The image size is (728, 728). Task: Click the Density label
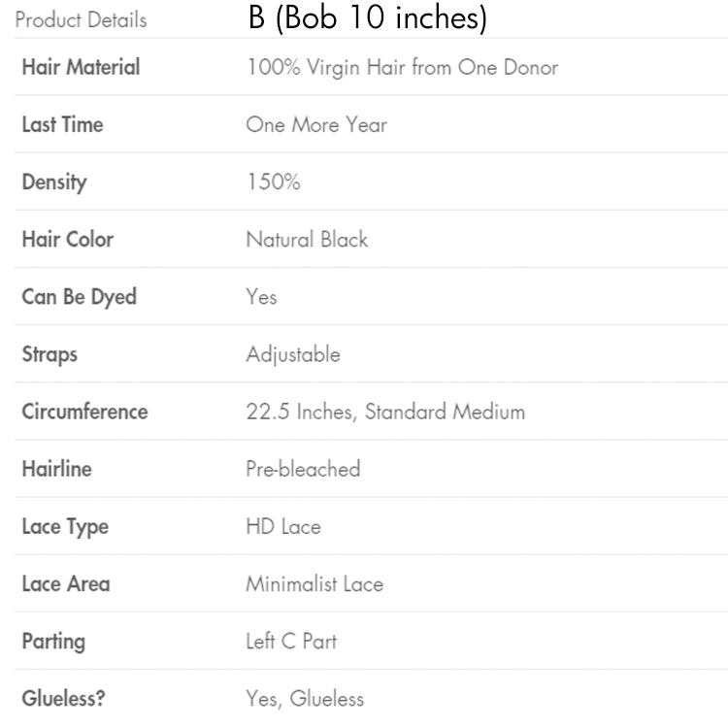coord(54,182)
